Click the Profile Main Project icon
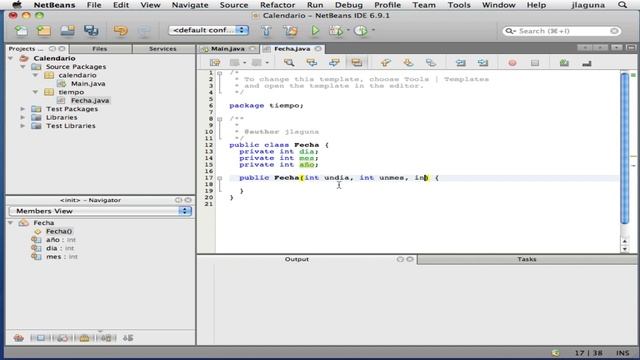 [360, 31]
